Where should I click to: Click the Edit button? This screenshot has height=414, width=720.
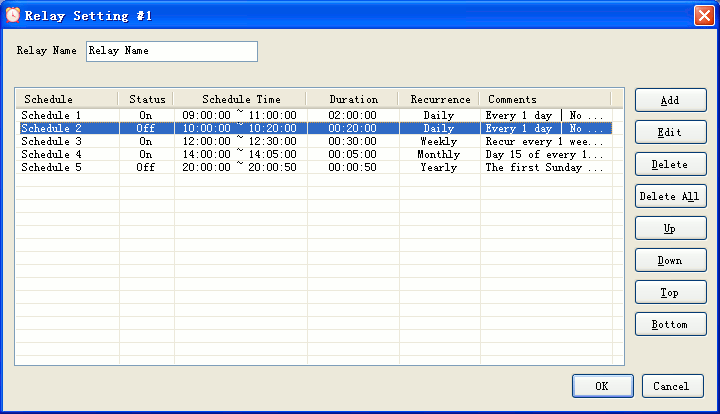click(x=670, y=132)
